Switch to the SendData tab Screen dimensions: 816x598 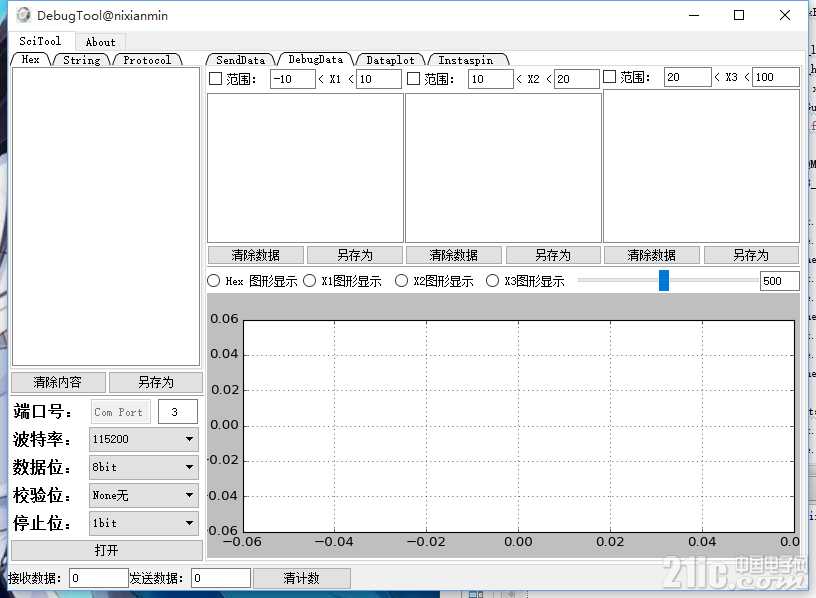(x=240, y=60)
